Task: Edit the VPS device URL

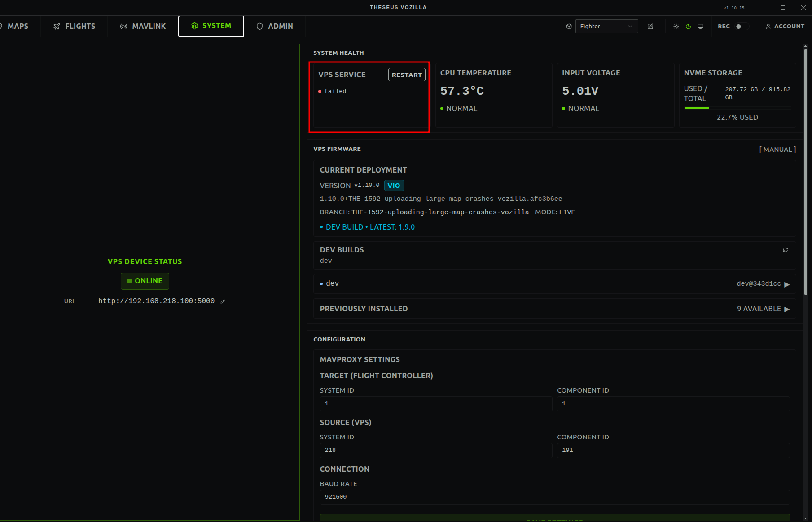Action: (x=223, y=301)
